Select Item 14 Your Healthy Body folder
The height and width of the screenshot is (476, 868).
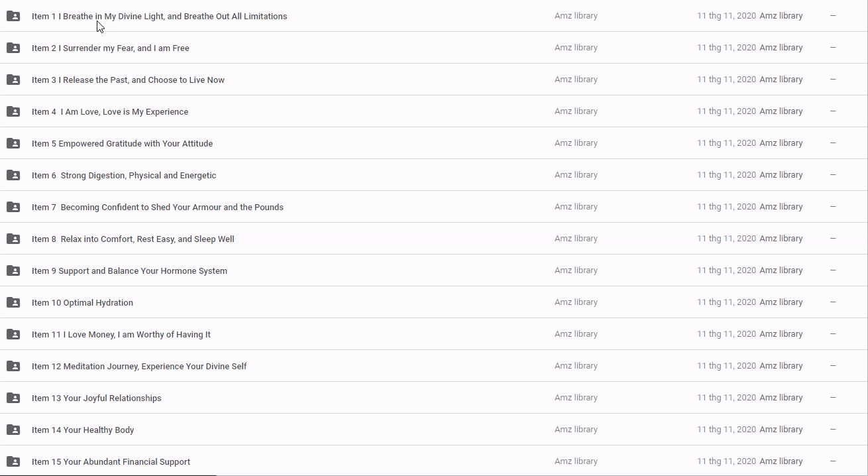pos(83,430)
